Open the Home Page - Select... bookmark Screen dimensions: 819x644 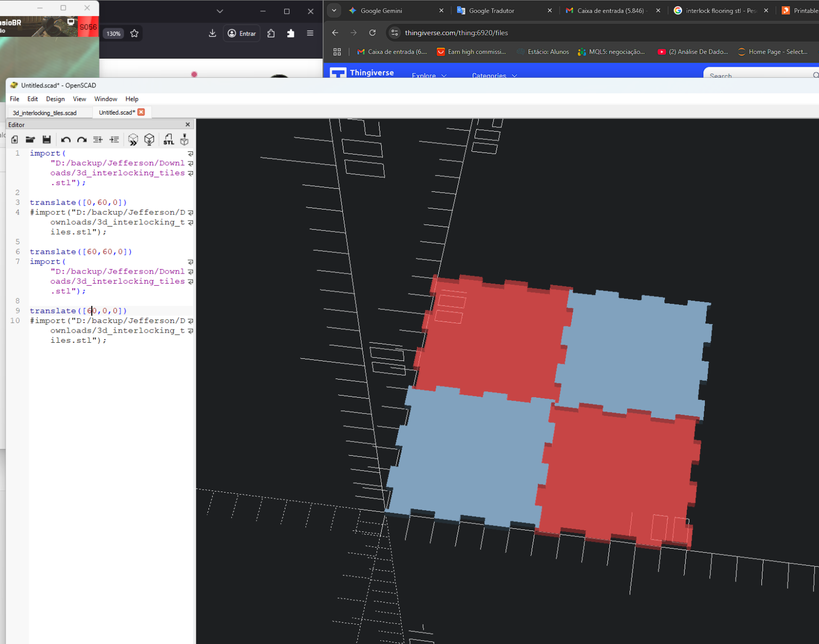773,52
